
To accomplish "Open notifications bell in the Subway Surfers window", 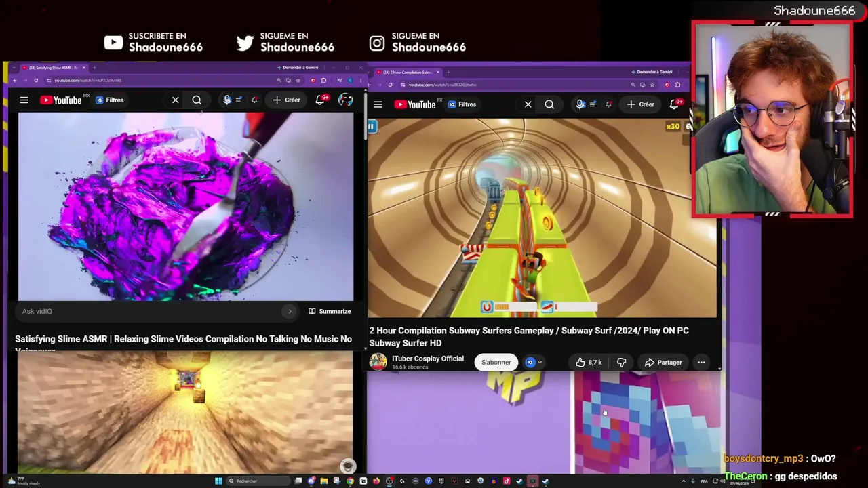I will pos(675,104).
